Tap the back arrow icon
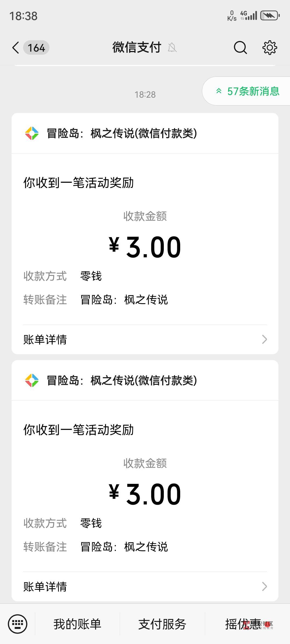 tap(16, 48)
